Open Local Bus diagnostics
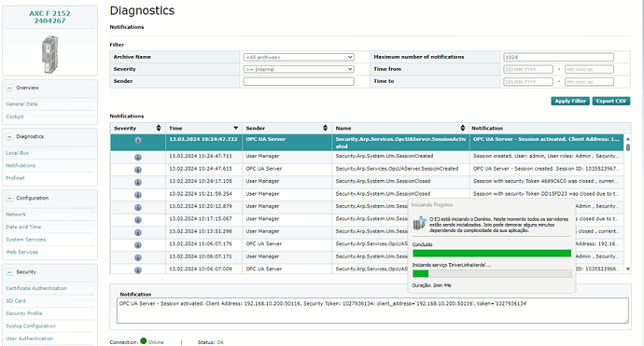The height and width of the screenshot is (346, 644). (17, 153)
